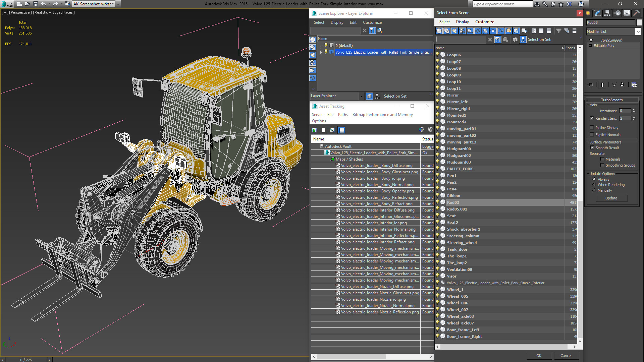Click the New Scene icon in quick access toolbar

click(19, 4)
